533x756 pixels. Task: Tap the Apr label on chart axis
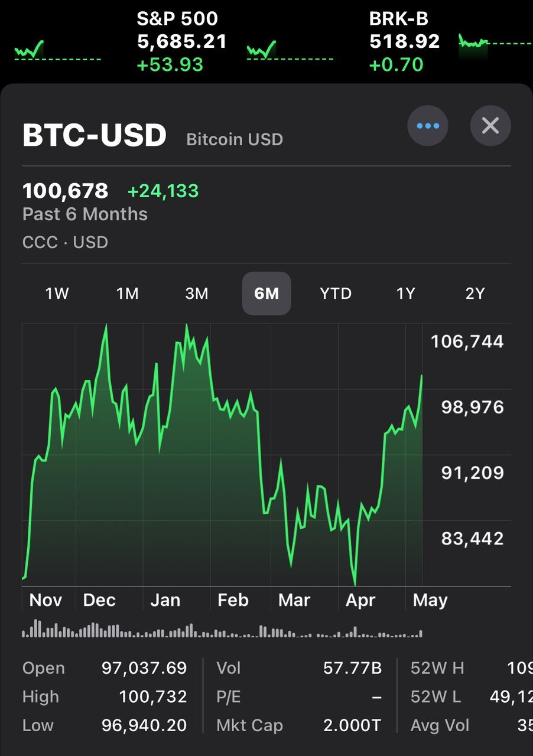(x=360, y=600)
